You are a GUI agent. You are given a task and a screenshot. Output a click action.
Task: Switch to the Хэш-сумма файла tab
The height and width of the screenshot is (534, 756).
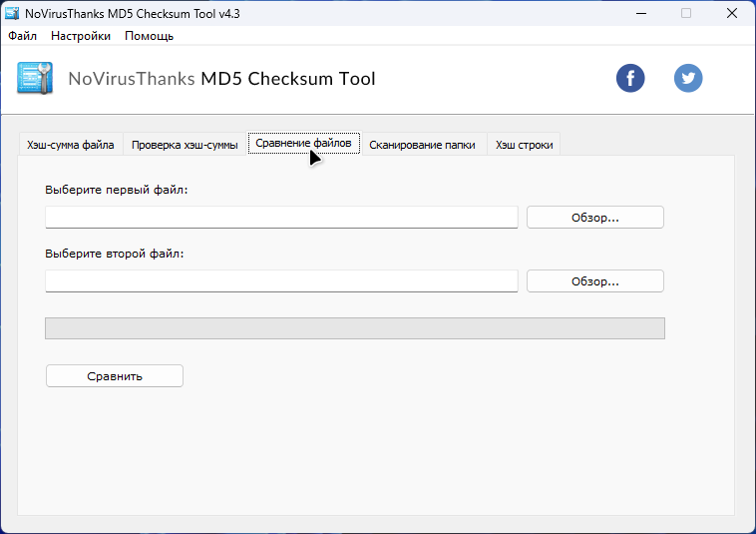click(x=71, y=145)
